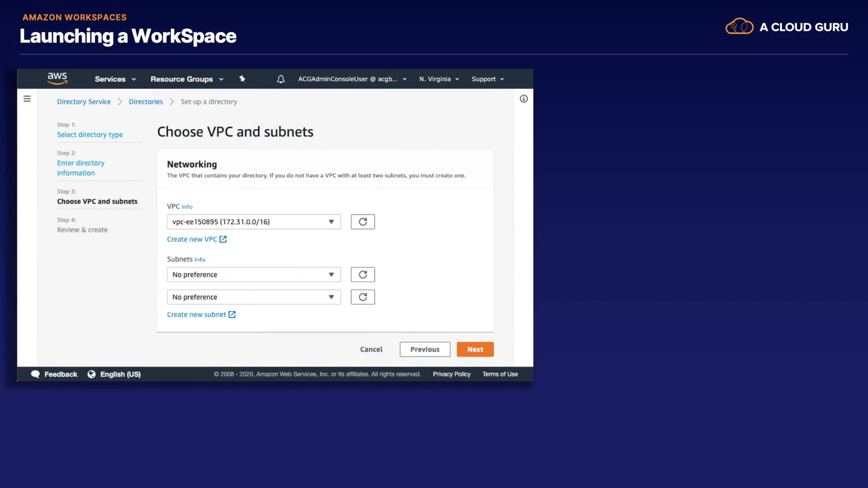Viewport: 868px width, 488px height.
Task: Click the orange Next button
Action: click(x=475, y=349)
